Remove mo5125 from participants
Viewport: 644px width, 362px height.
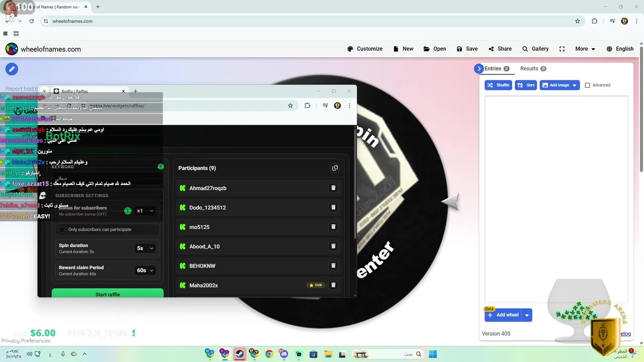point(333,227)
